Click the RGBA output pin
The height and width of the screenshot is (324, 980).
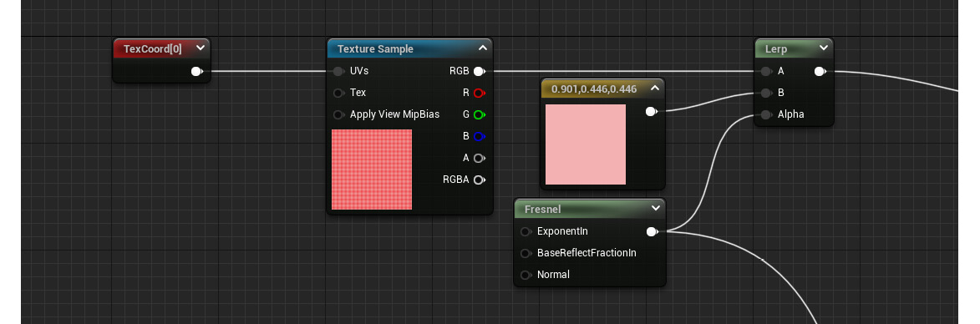coord(480,180)
